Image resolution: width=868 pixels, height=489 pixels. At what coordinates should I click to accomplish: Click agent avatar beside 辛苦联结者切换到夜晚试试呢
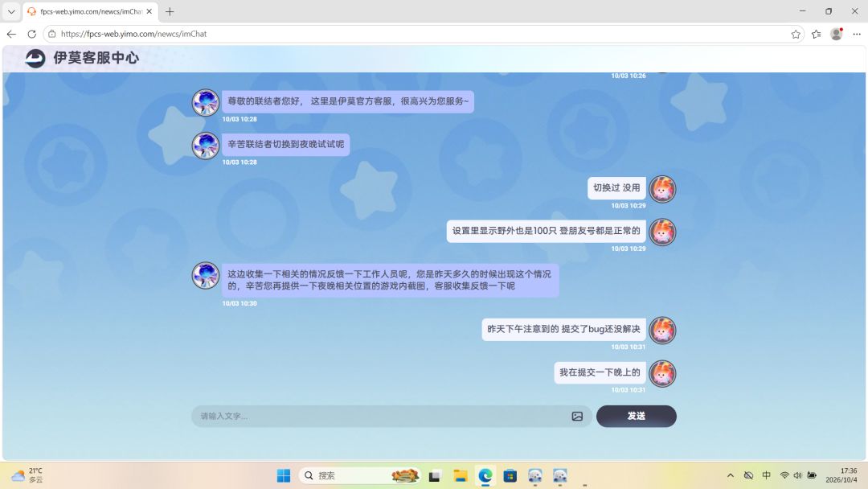(206, 146)
